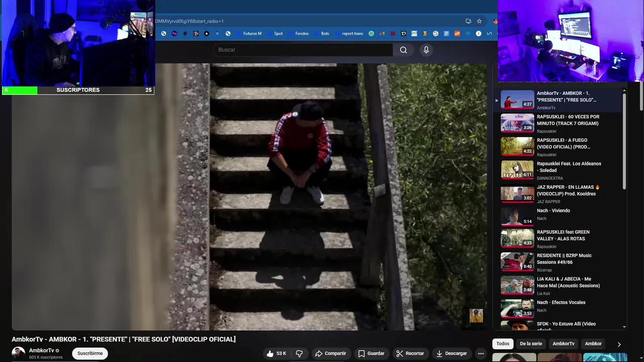The image size is (644, 362).
Task: Play Nach Efectos Vocales thumbnail
Action: [517, 309]
